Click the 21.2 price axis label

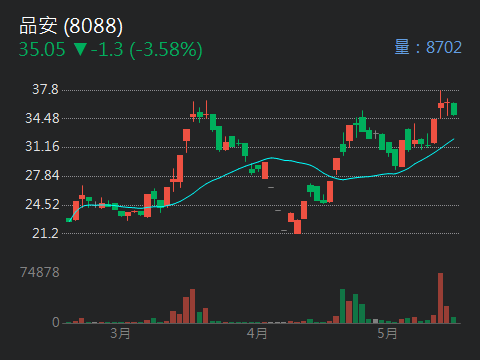[x=45, y=233]
